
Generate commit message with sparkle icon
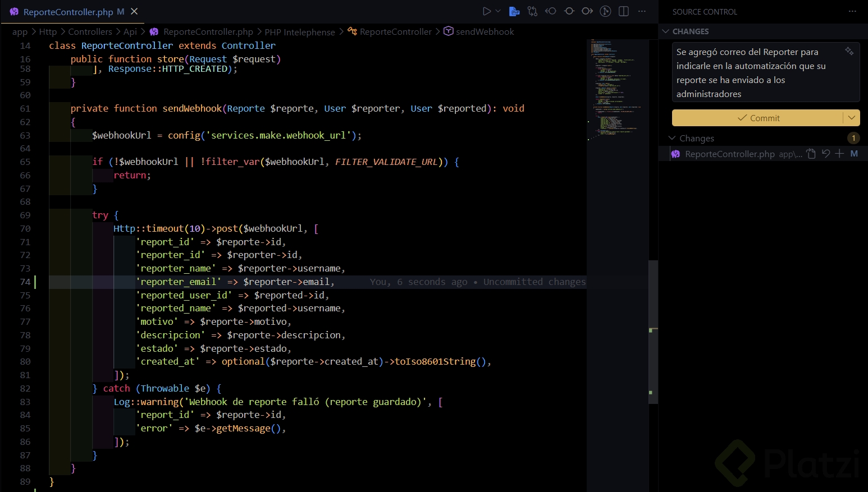tap(849, 52)
